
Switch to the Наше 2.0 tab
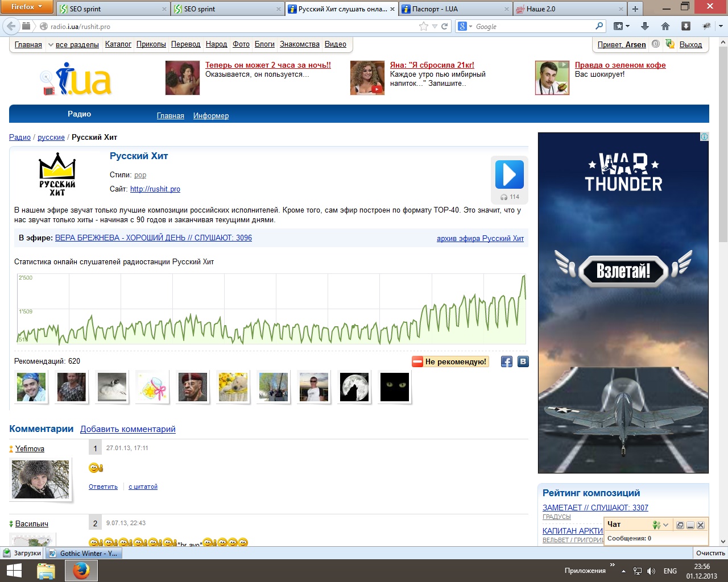coord(569,9)
